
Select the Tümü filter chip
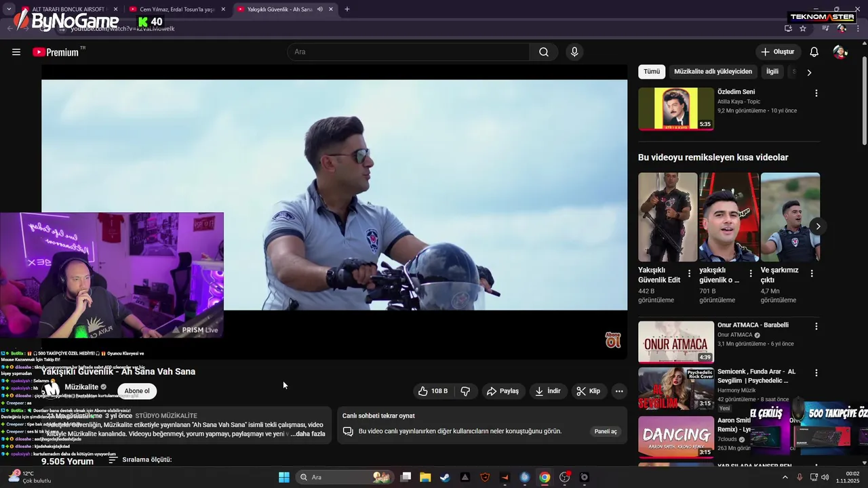[x=652, y=72]
